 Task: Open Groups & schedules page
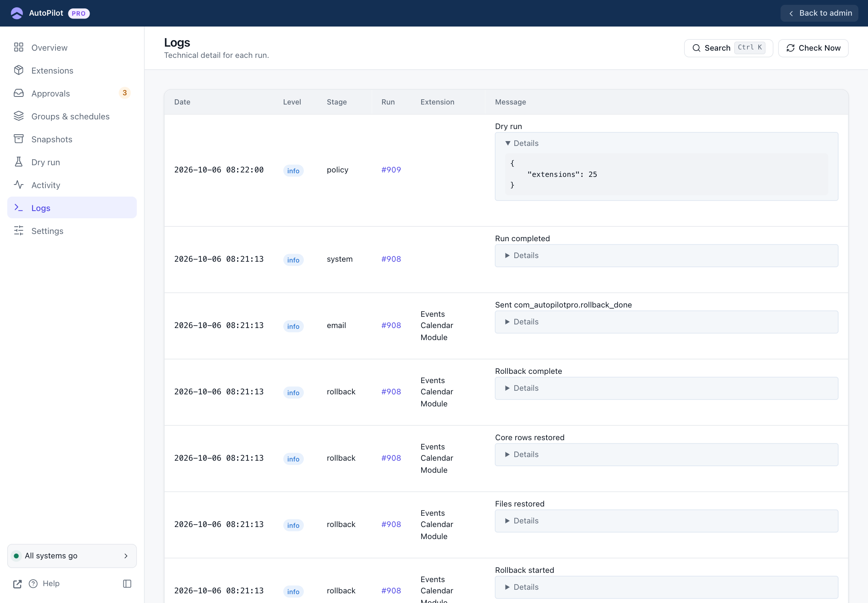point(72,116)
